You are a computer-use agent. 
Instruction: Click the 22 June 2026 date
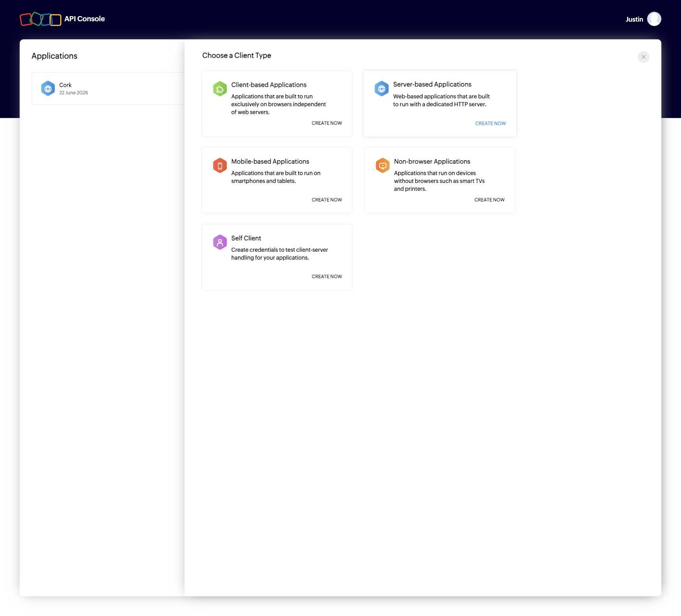point(74,93)
